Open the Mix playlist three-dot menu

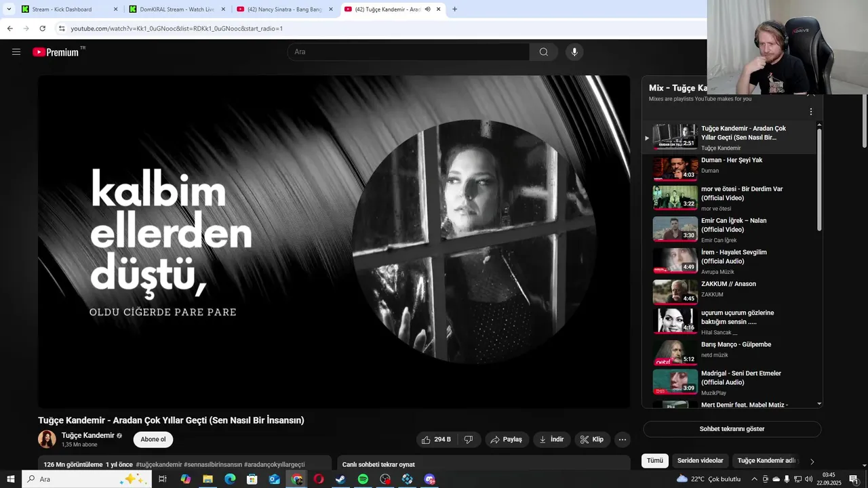(810, 112)
